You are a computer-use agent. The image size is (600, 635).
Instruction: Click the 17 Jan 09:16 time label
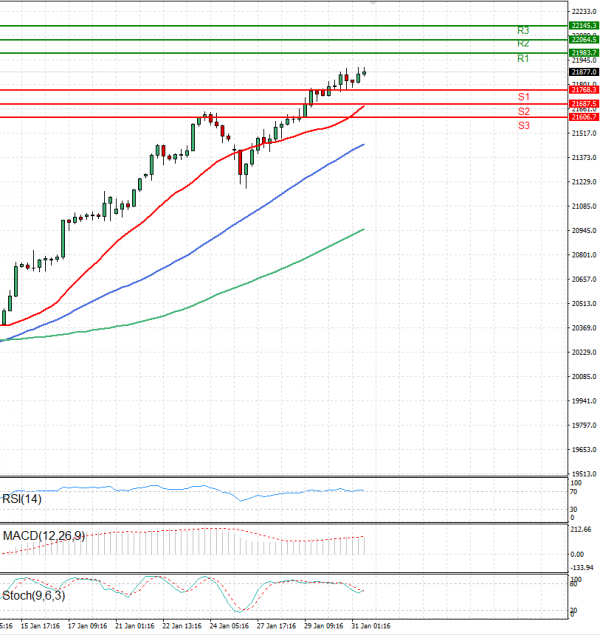click(87, 626)
